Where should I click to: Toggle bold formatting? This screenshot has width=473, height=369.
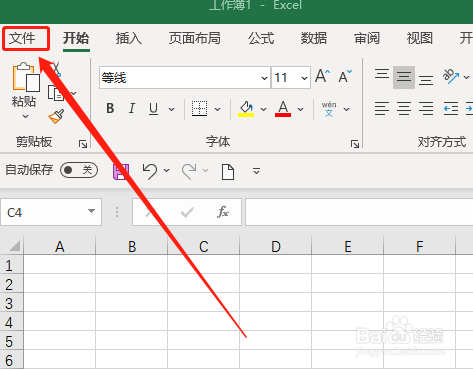point(110,108)
